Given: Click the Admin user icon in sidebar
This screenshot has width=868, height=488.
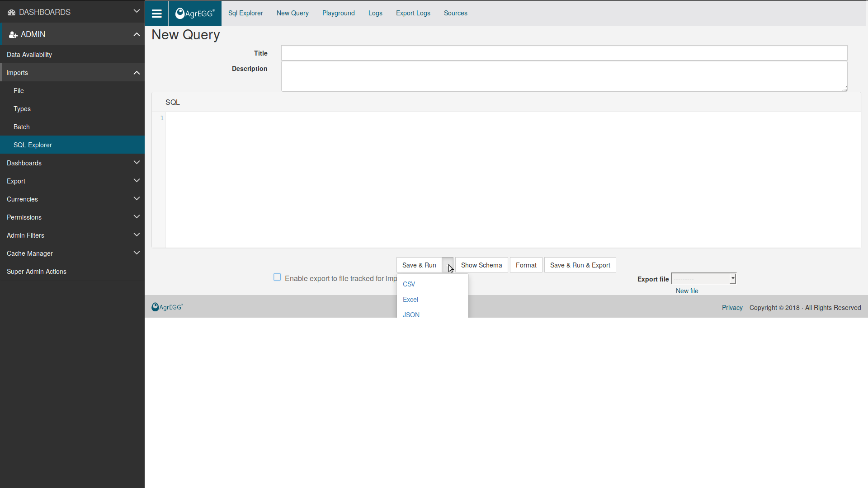Looking at the screenshot, I should click(x=13, y=35).
